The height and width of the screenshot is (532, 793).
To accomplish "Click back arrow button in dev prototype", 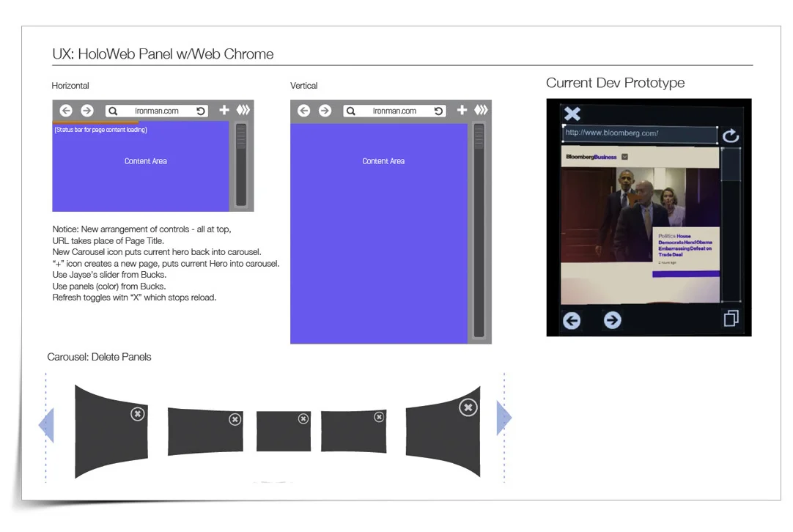I will point(572,320).
